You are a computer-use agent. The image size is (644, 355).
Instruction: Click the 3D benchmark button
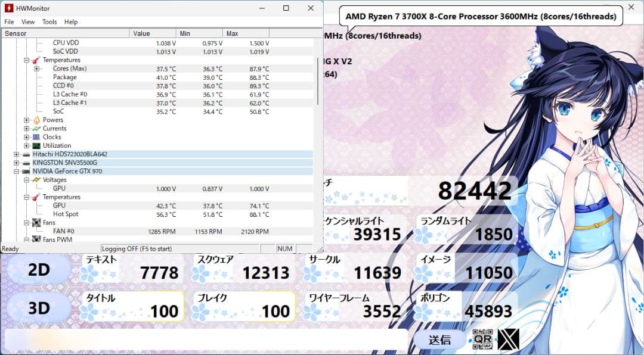point(39,308)
